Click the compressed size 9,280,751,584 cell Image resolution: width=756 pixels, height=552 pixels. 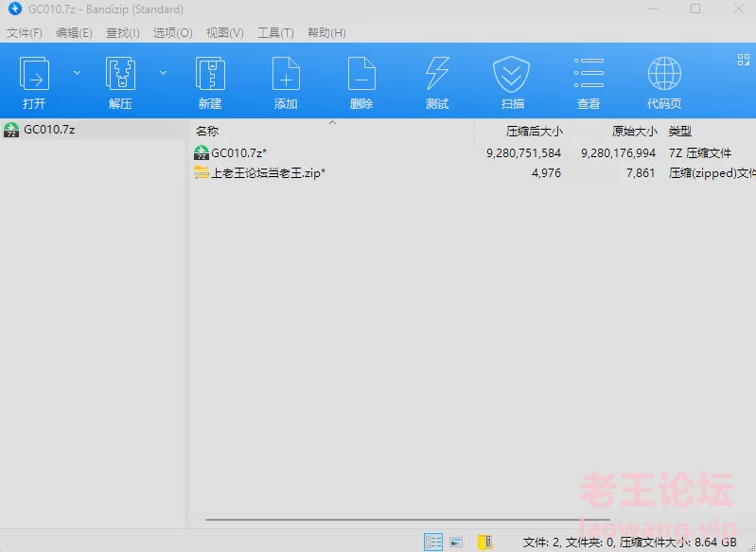tap(523, 153)
